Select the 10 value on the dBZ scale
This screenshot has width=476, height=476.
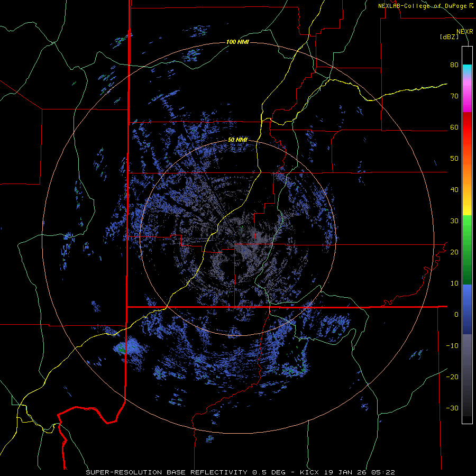pos(454,283)
